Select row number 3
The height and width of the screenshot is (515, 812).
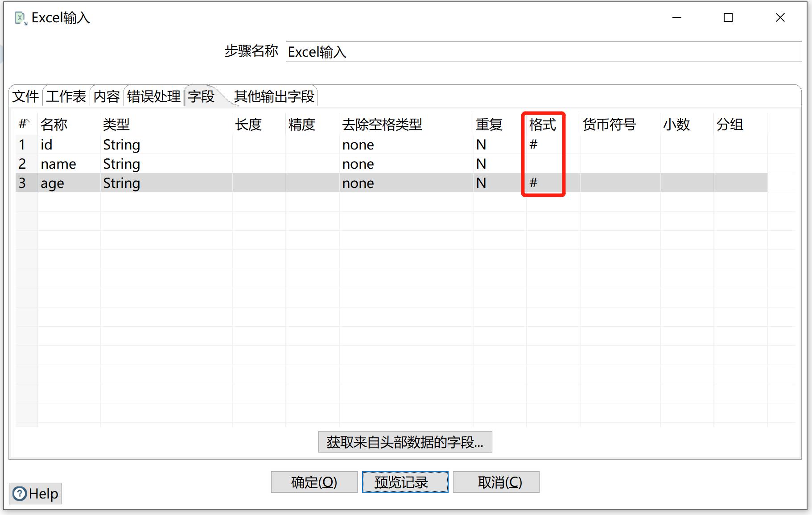[x=26, y=183]
